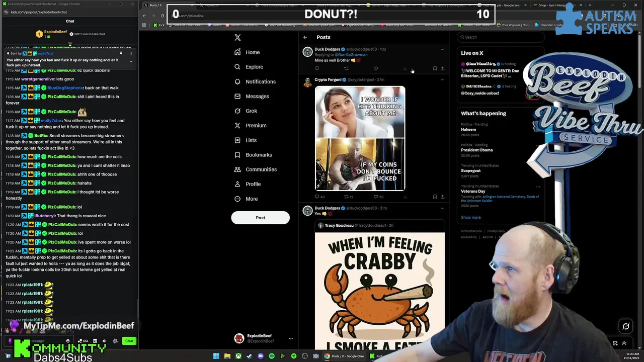Image resolution: width=644 pixels, height=362 pixels.
Task: Open Spotify from taskbar
Action: tap(272, 356)
